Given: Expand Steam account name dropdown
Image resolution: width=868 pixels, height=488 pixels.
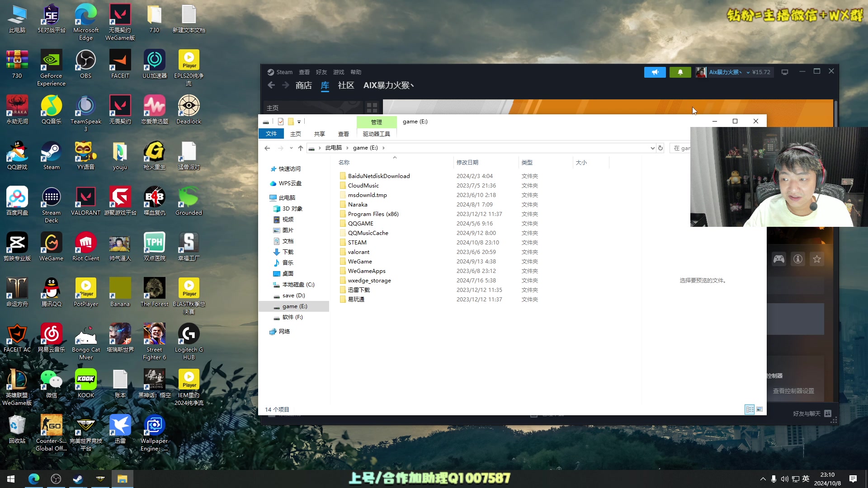Looking at the screenshot, I should [x=748, y=72].
